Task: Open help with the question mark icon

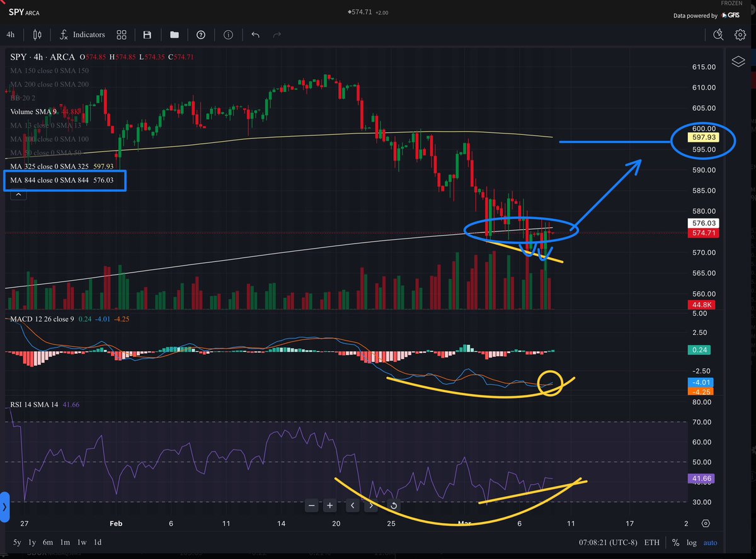Action: coord(201,35)
